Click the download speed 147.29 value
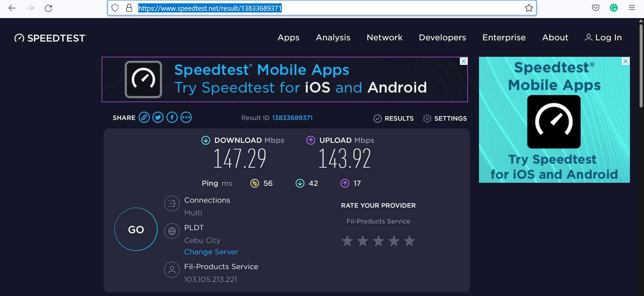Screen dimensions: 644x296 pos(240,159)
